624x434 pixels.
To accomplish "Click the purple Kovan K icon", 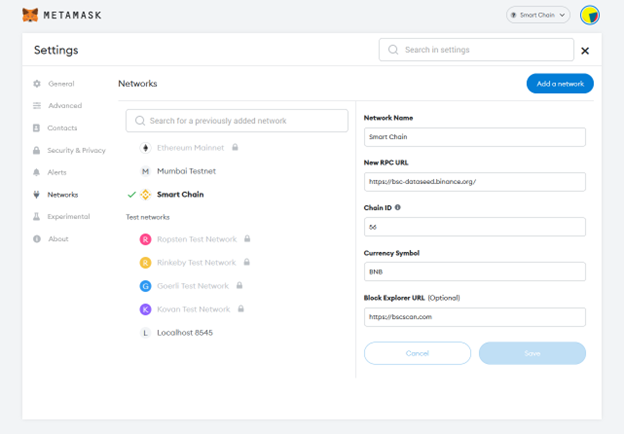I will tap(145, 309).
